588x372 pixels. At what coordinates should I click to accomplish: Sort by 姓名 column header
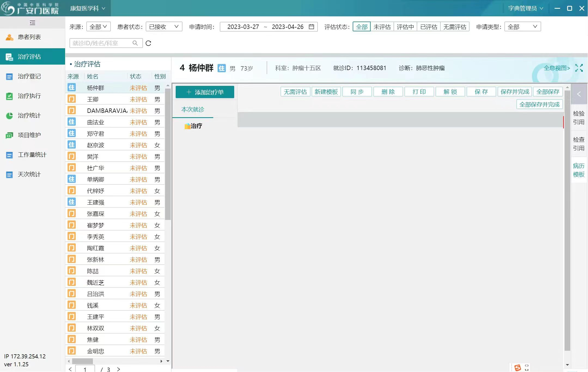click(93, 77)
